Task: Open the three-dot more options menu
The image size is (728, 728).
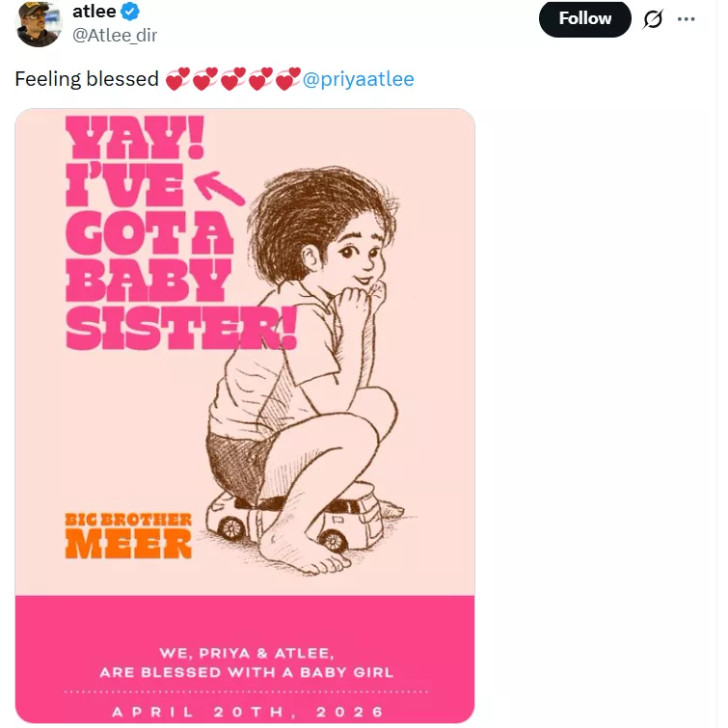Action: (x=687, y=19)
